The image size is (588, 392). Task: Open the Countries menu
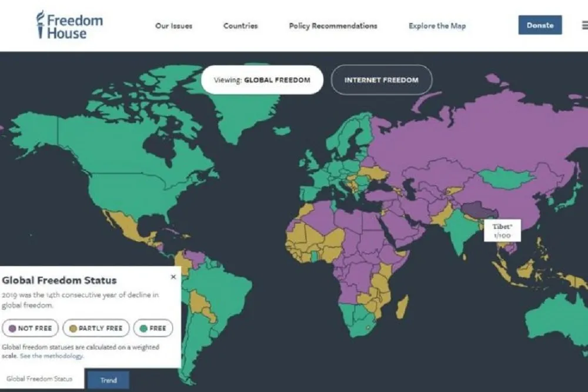pos(240,26)
